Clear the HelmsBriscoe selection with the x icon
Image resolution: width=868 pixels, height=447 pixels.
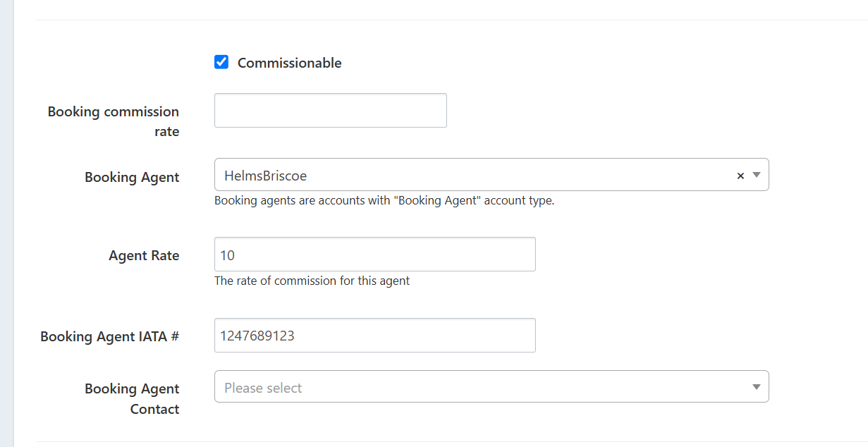point(740,176)
